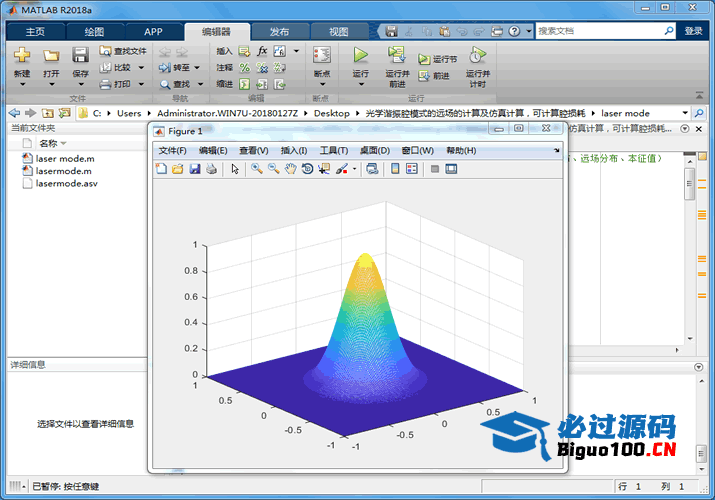This screenshot has width=715, height=500.
Task: Click Open File icon in figure toolbar
Action: point(178,169)
